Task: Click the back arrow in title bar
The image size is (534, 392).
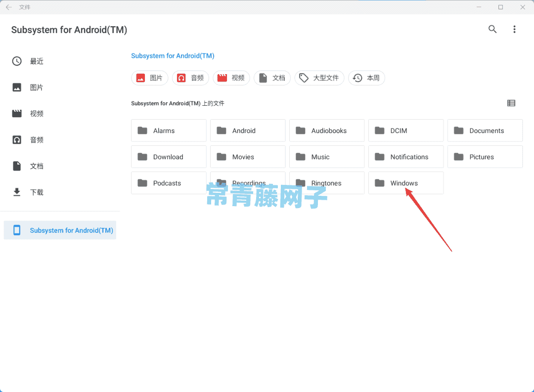Action: tap(9, 7)
